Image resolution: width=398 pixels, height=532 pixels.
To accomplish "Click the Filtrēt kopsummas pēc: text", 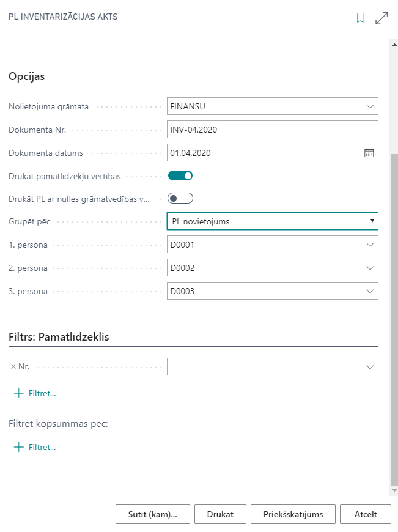I will pyautogui.click(x=58, y=424).
